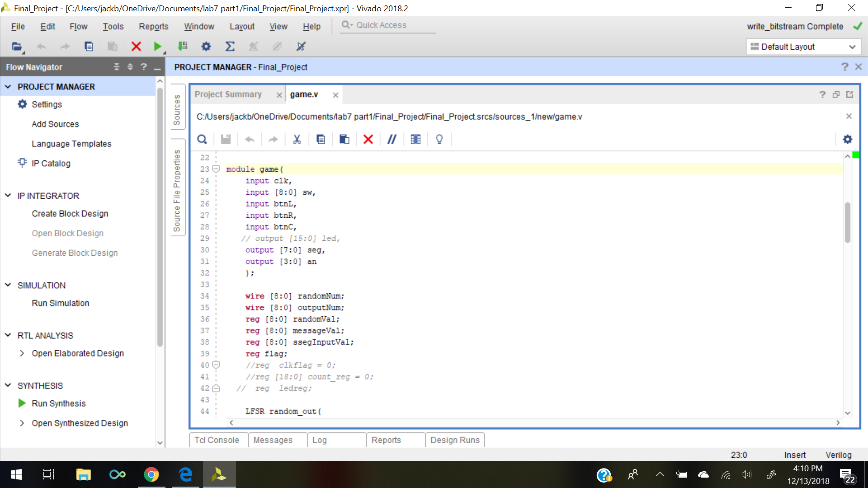The image size is (868, 488).
Task: Expand the Open Elaborated Design tree item
Action: coord(22,353)
